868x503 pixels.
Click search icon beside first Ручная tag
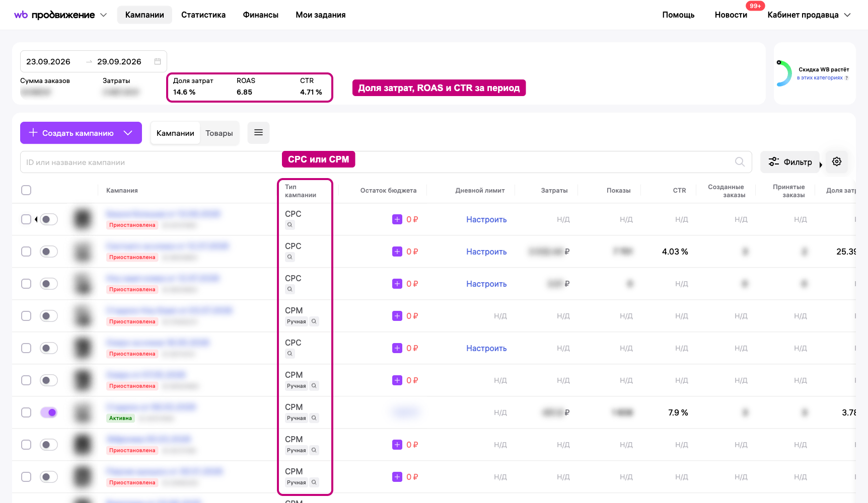[314, 321]
